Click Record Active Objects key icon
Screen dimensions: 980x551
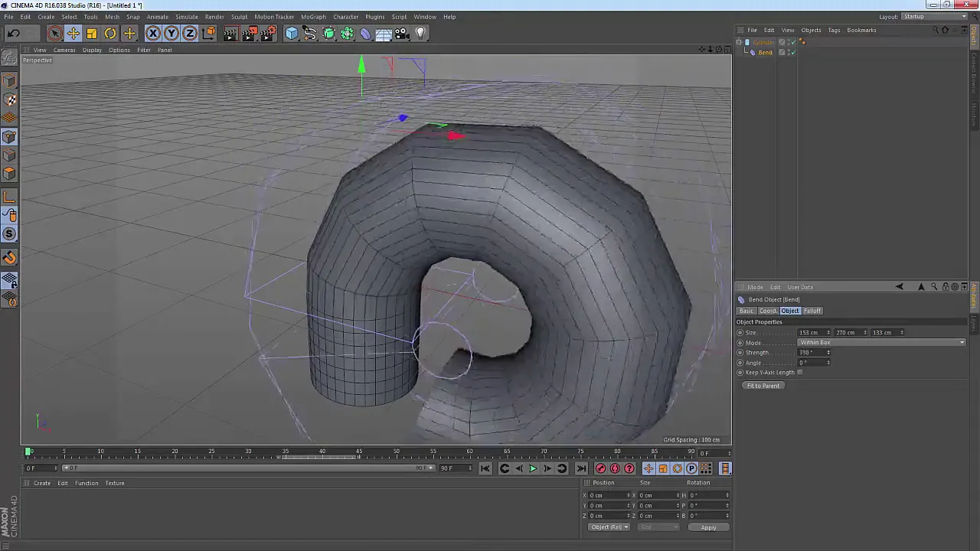pos(601,468)
